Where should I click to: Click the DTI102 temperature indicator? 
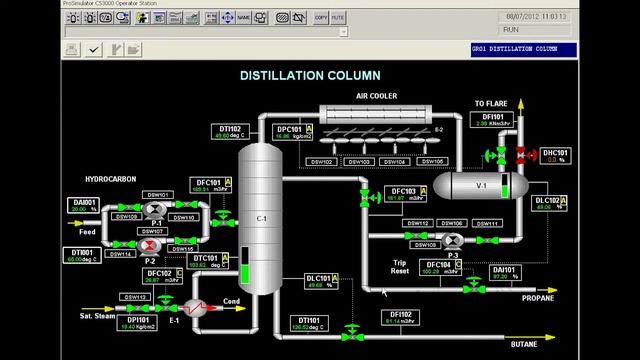click(x=230, y=132)
